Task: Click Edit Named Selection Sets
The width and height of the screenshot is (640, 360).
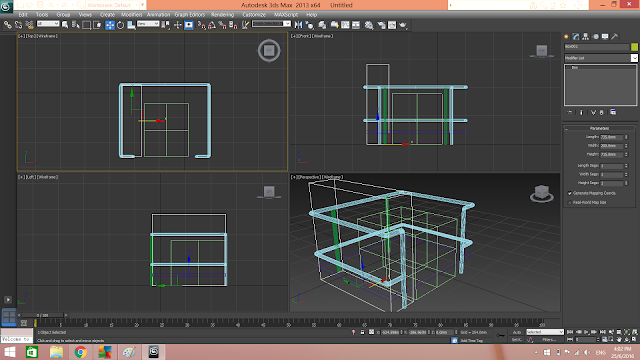Action: pos(245,25)
